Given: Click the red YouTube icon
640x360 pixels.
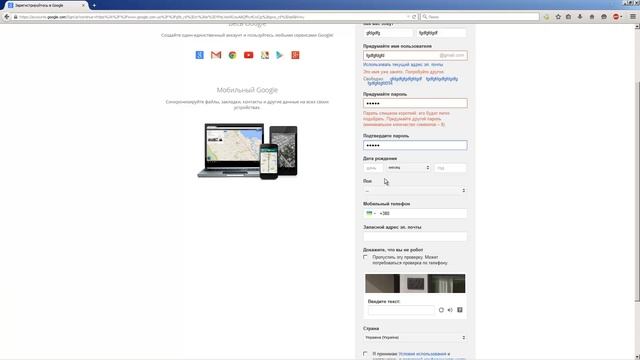Looking at the screenshot, I should (x=249, y=55).
